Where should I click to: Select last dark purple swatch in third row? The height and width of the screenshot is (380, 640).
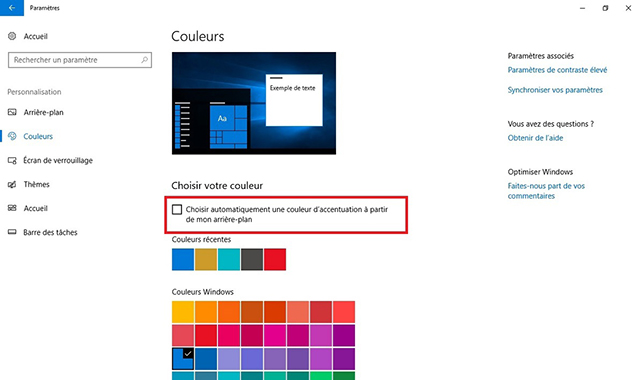[344, 359]
